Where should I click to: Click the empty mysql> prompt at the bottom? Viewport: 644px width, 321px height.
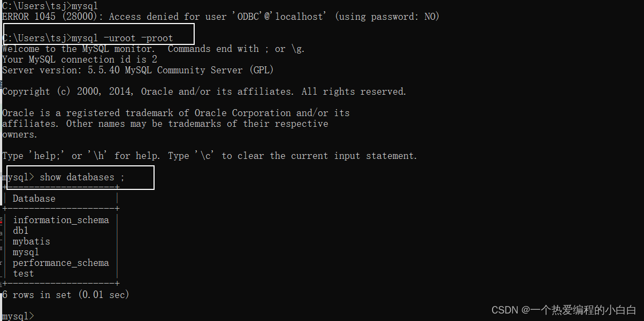[18, 316]
